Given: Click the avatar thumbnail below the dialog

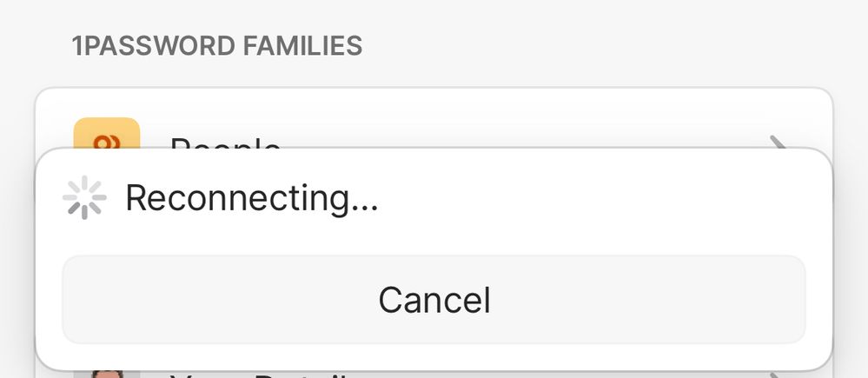Looking at the screenshot, I should click(107, 374).
